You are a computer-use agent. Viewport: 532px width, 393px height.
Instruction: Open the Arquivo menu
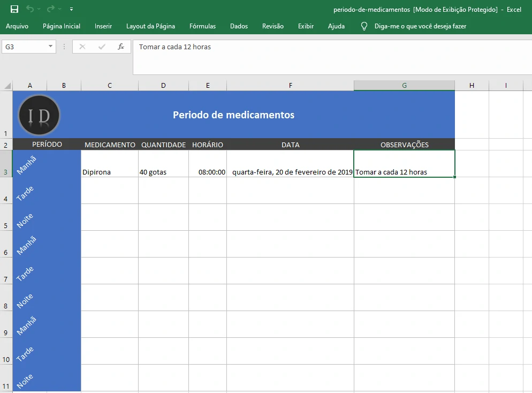(x=17, y=26)
